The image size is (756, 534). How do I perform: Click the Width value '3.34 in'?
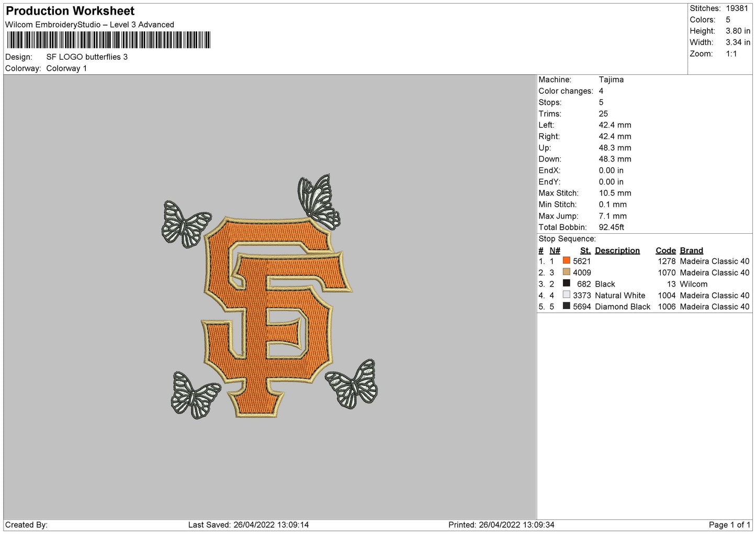[x=738, y=42]
